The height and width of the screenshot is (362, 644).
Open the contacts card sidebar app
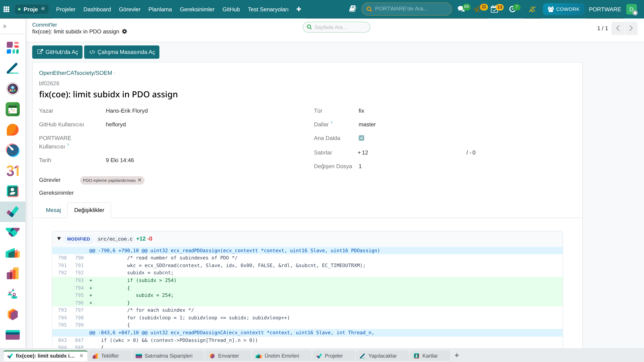[x=12, y=191]
